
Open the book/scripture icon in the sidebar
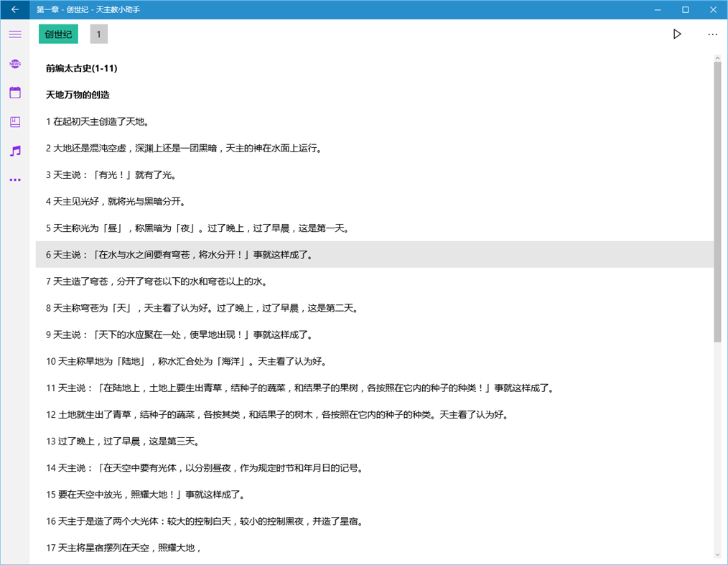point(14,122)
